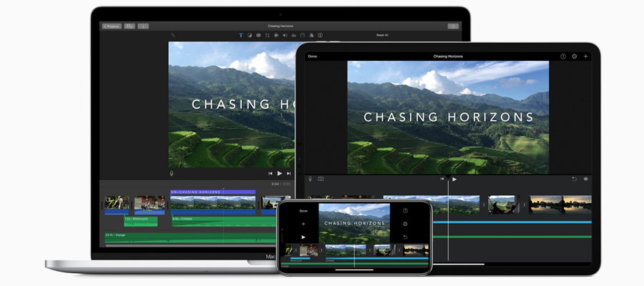This screenshot has height=286, width=644.
Task: Open the Crop tool in the MacBook toolbar
Action: (x=267, y=35)
